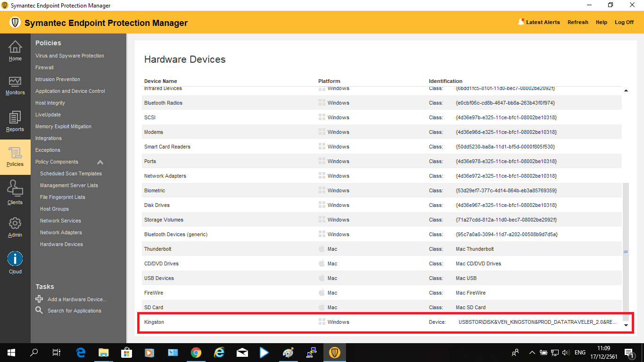The width and height of the screenshot is (644, 362).
Task: Click the Latest Alerts bell icon
Action: click(521, 22)
